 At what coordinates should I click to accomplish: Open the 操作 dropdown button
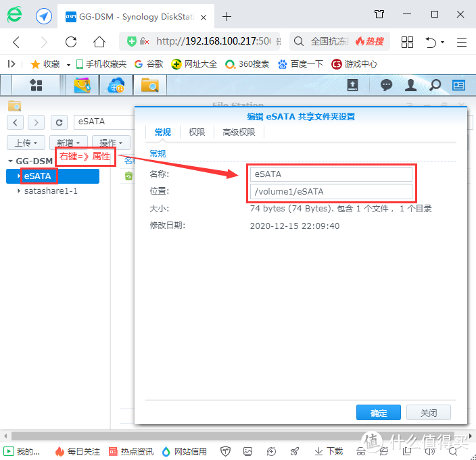111,143
